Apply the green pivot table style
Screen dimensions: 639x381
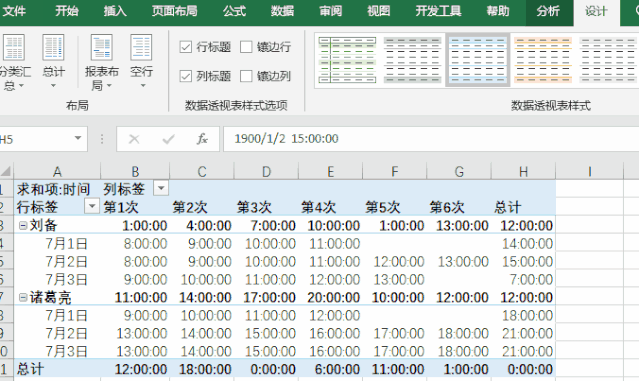coord(347,59)
